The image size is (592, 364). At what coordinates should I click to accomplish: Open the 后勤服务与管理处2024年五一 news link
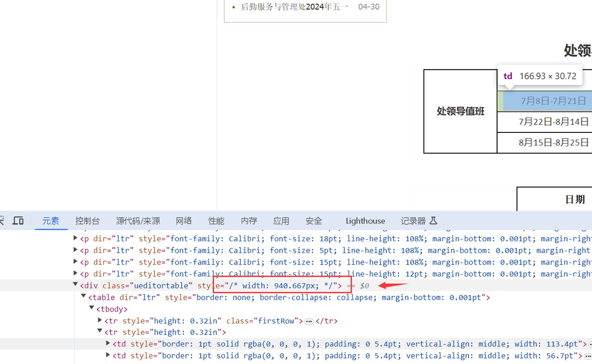point(294,7)
